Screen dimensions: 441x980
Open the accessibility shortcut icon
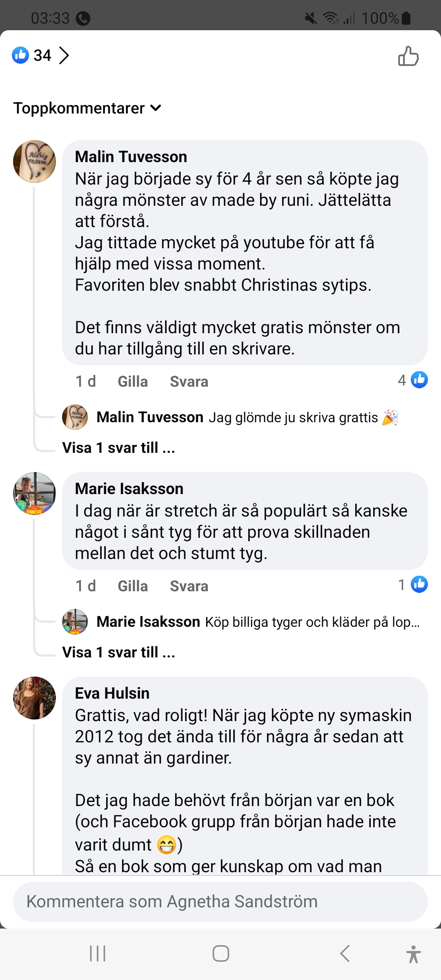coord(413,954)
